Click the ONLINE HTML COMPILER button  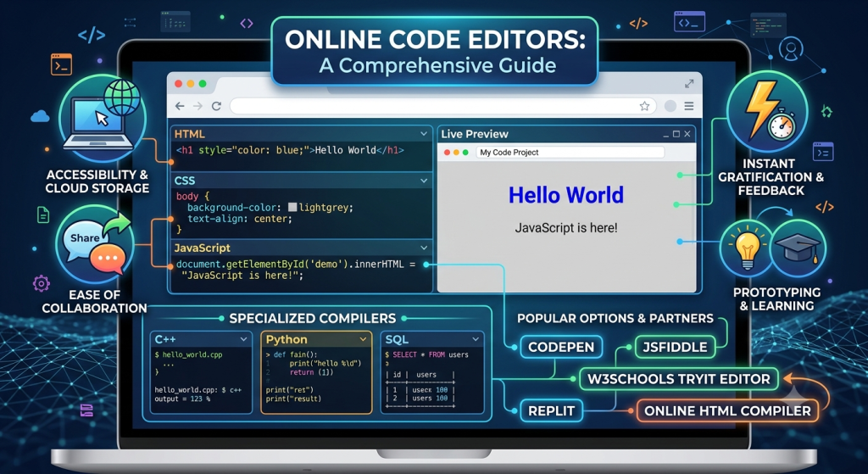point(727,411)
